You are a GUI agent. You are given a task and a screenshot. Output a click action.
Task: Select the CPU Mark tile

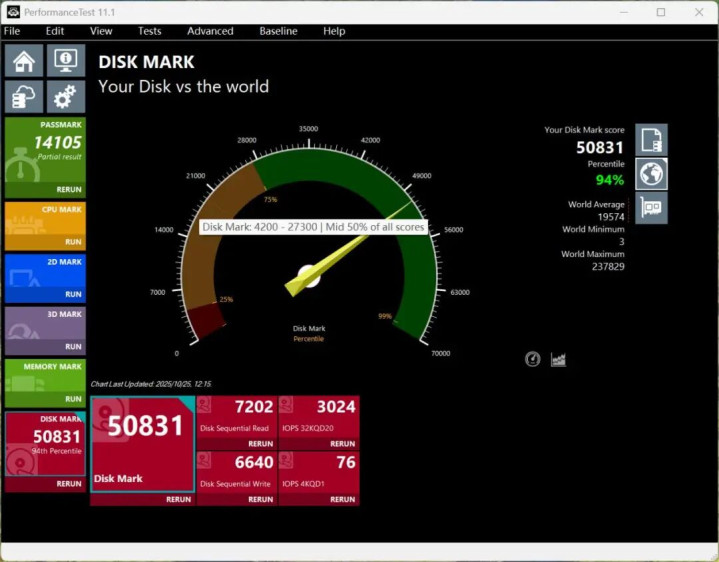[x=45, y=219]
